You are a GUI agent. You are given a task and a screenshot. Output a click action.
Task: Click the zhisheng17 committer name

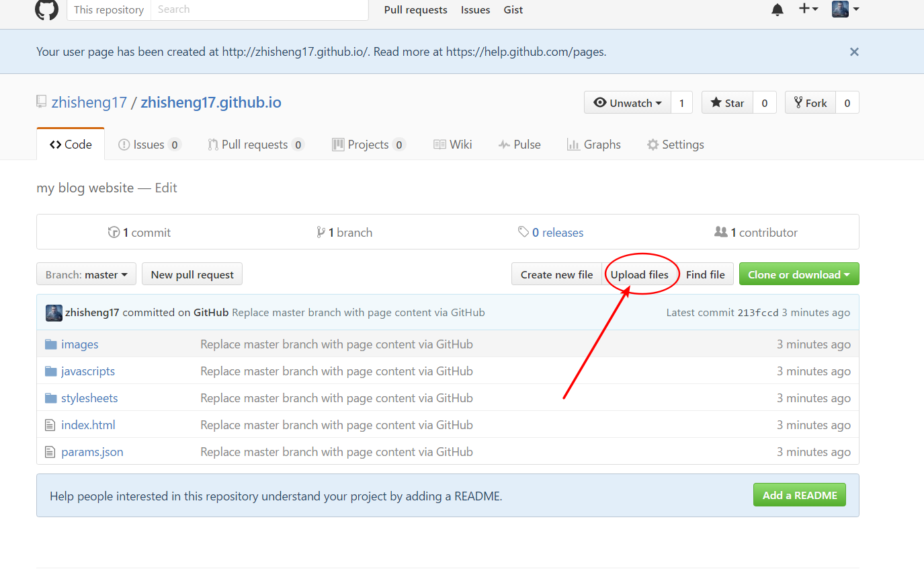click(x=92, y=313)
